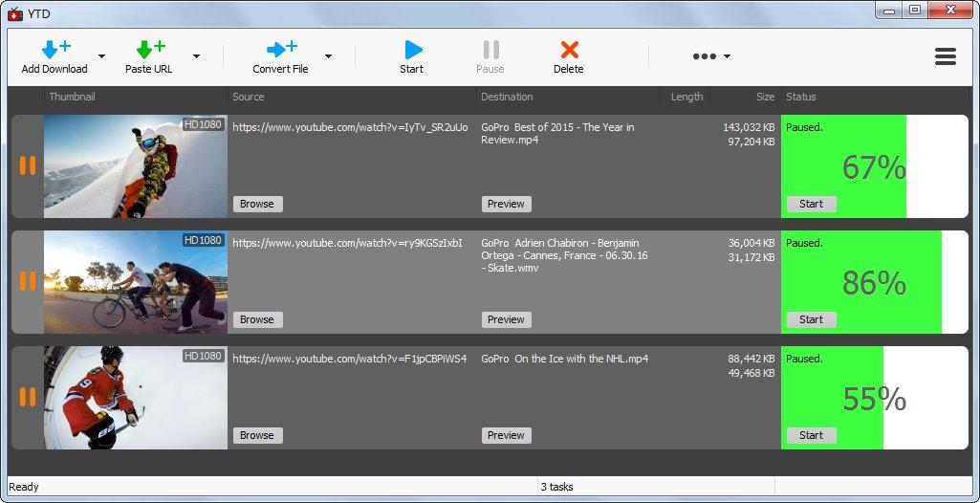Sort by the Destination column header
Image resolution: width=980 pixels, height=503 pixels.
click(507, 97)
